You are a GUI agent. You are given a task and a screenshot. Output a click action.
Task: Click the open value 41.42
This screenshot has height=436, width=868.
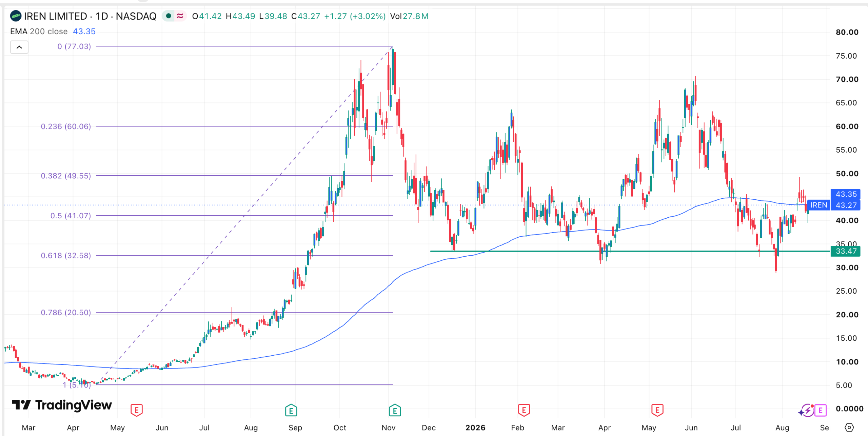210,16
